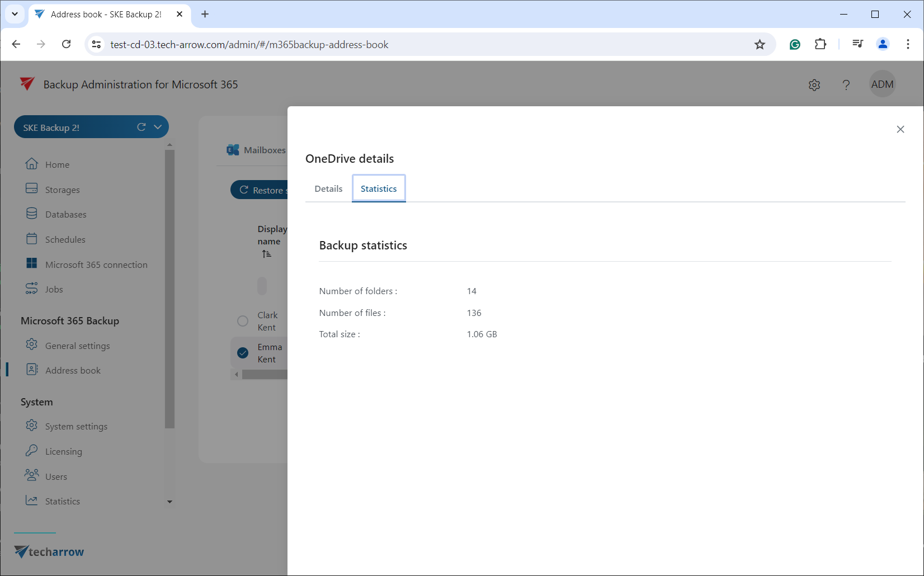924x576 pixels.
Task: Open help via question mark icon
Action: point(846,85)
